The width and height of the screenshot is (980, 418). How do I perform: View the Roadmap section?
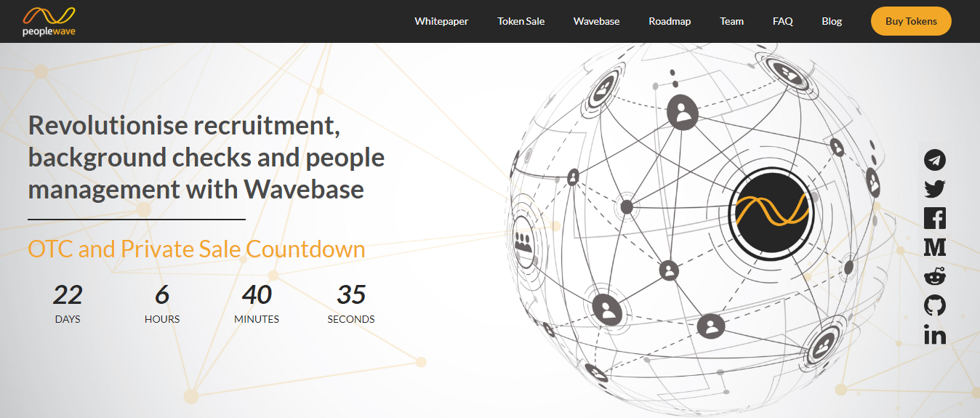pos(670,21)
